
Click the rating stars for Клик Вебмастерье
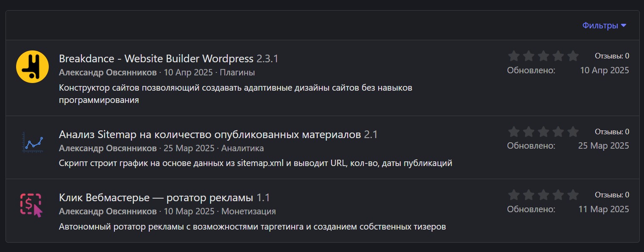click(x=543, y=195)
